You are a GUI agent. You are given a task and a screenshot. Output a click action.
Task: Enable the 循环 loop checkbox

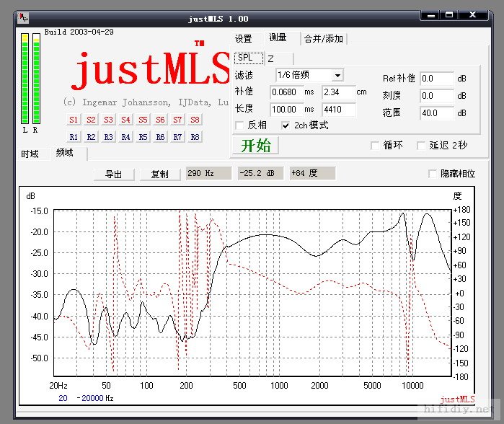point(374,146)
